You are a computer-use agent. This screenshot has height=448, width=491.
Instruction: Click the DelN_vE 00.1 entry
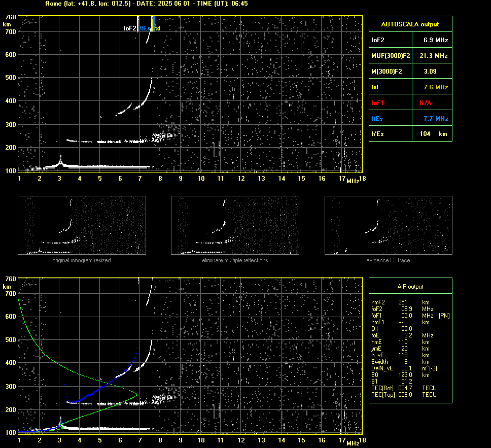click(404, 368)
